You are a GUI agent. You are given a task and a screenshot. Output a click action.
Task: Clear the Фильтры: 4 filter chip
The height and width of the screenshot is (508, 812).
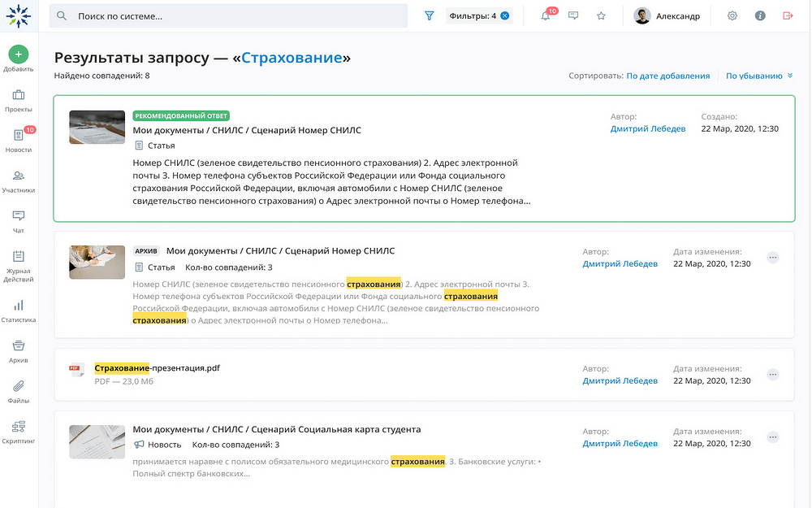coord(505,15)
